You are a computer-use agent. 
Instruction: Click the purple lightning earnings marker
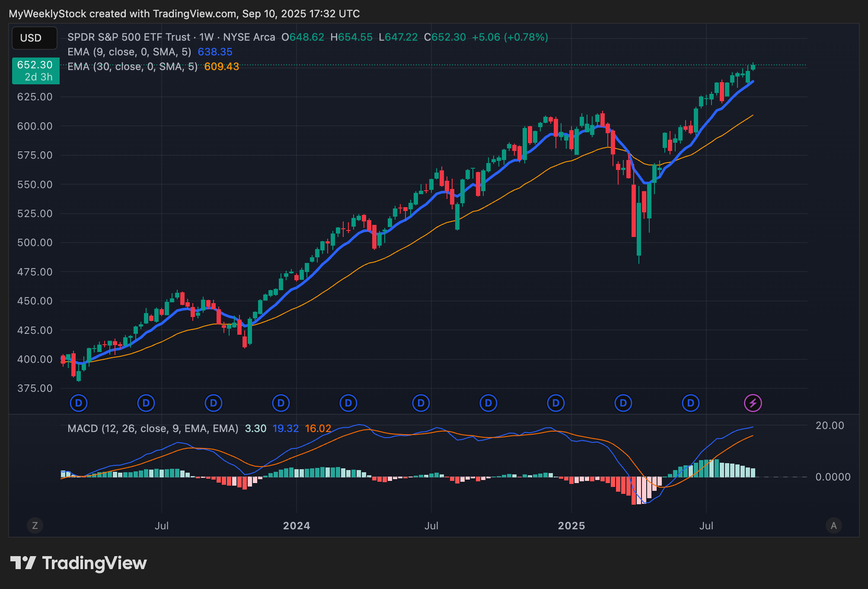(x=753, y=403)
